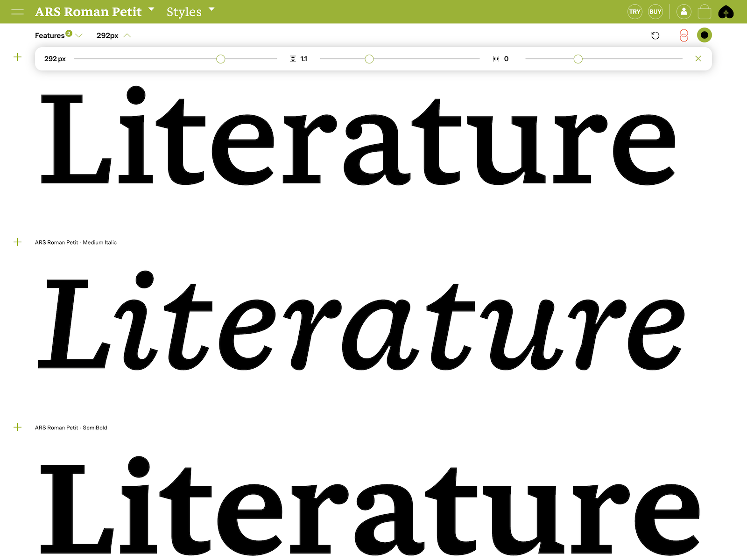
Task: Reset the tester settings with reset icon
Action: (655, 35)
